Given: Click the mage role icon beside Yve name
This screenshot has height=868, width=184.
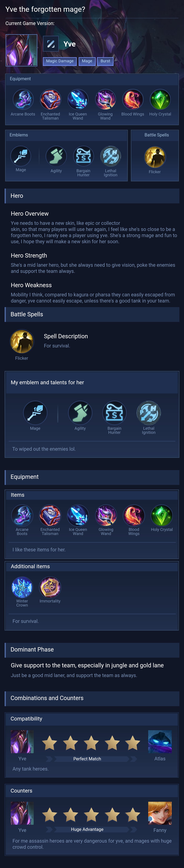Looking at the screenshot, I should pos(51,44).
